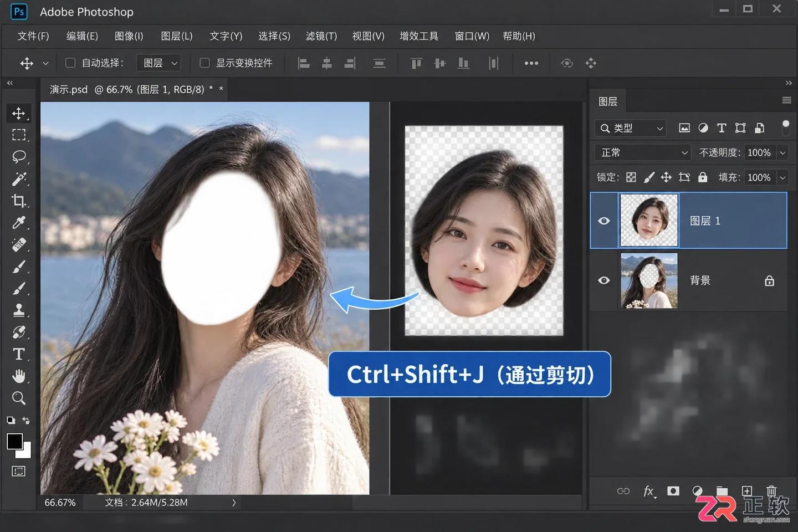This screenshot has width=798, height=532.
Task: Select the Magic Wand tool
Action: (19, 178)
